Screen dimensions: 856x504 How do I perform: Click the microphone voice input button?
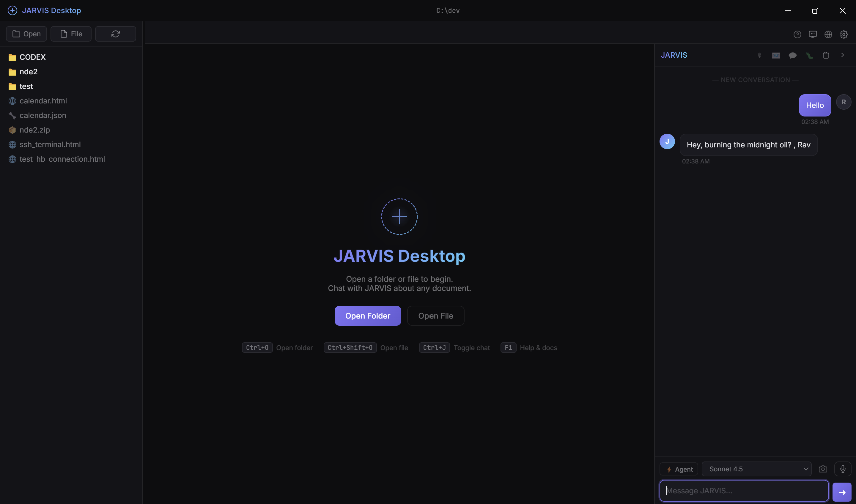(x=843, y=469)
